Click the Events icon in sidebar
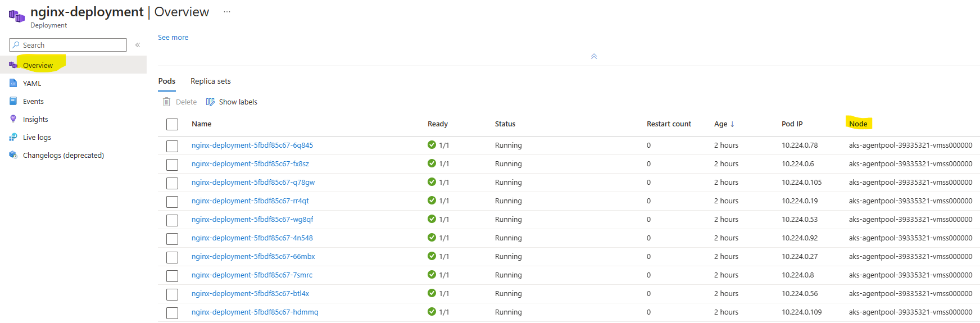The image size is (980, 323). (13, 101)
